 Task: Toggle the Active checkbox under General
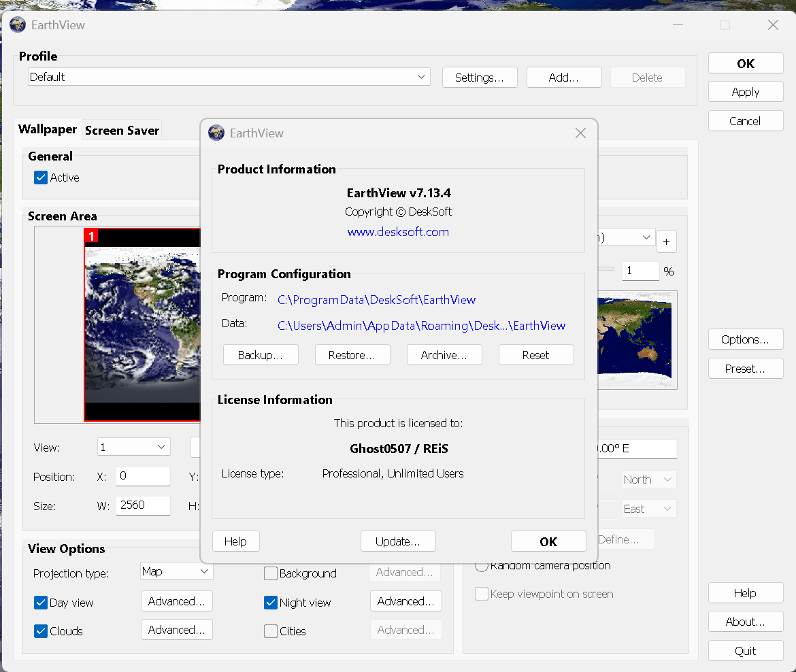41,178
